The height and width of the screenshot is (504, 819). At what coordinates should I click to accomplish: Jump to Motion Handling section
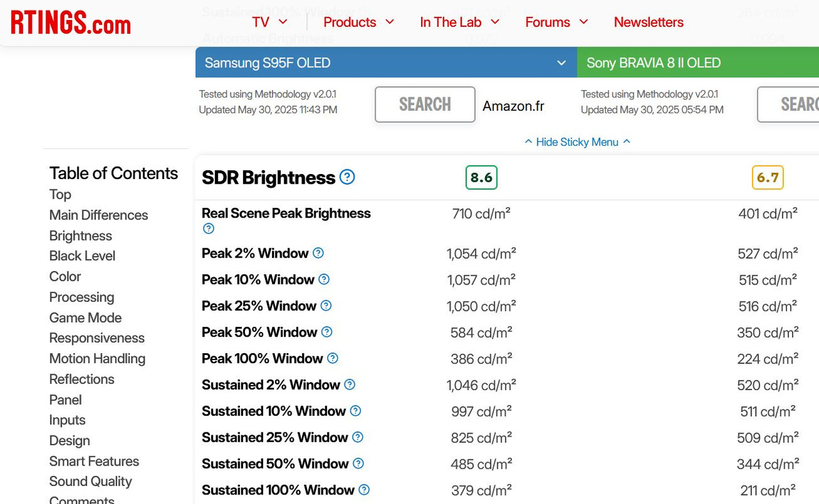coord(97,358)
